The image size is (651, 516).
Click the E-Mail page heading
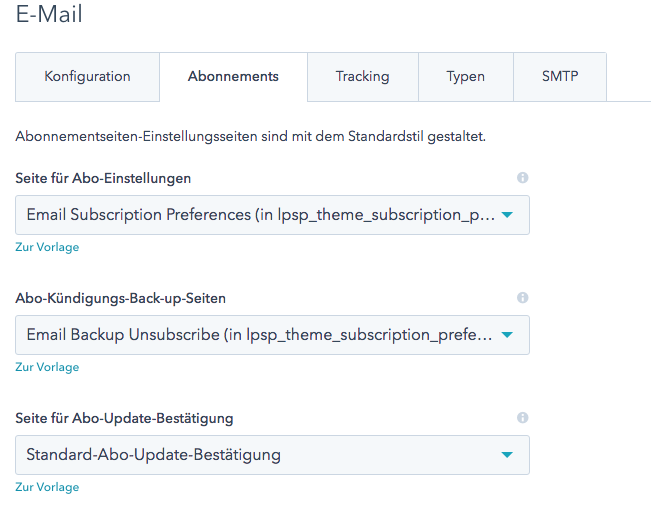click(x=49, y=14)
